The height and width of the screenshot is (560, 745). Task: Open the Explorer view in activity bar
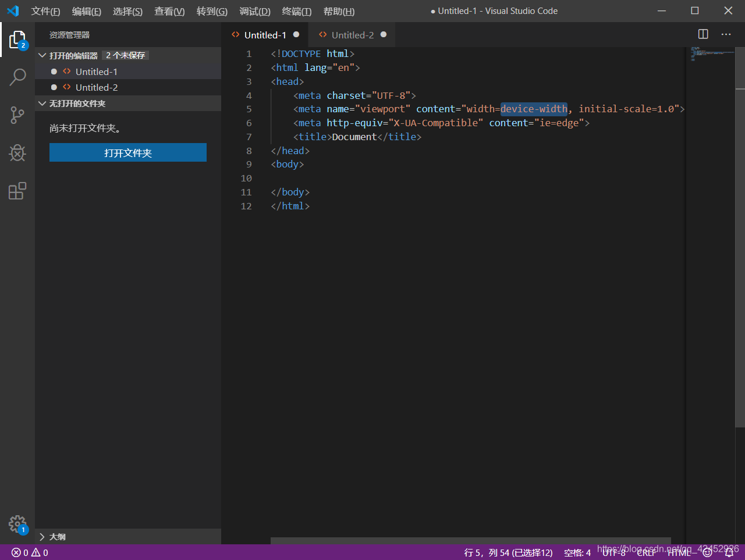tap(17, 40)
